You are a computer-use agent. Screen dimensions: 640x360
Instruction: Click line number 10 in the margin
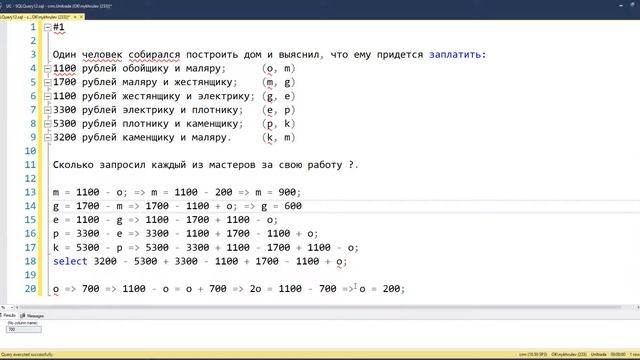(x=30, y=151)
